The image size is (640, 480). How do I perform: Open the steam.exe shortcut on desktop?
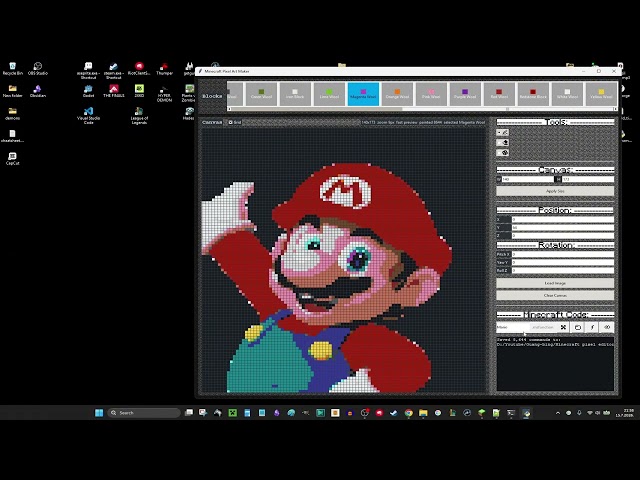113,70
